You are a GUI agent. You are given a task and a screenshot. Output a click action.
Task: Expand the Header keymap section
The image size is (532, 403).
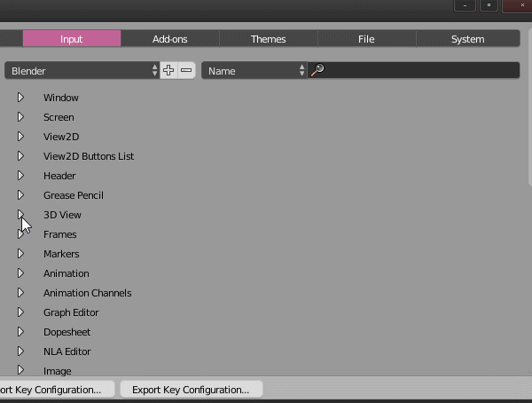[20, 176]
